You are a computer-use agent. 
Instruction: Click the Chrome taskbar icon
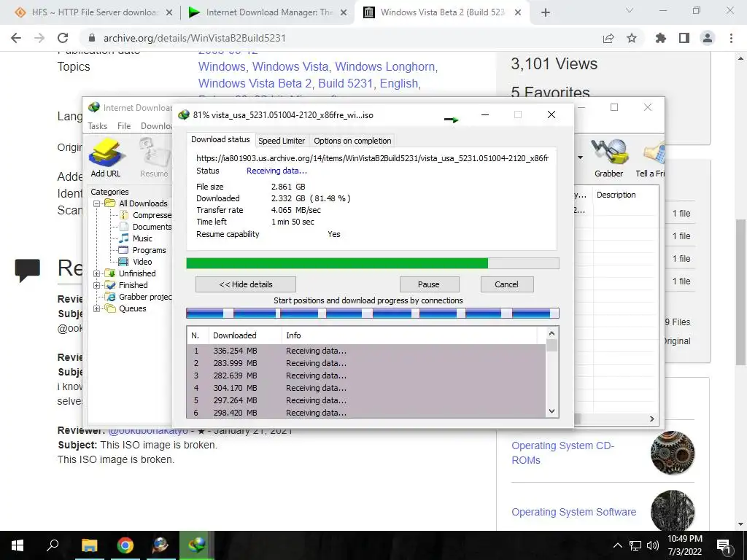tap(125, 545)
